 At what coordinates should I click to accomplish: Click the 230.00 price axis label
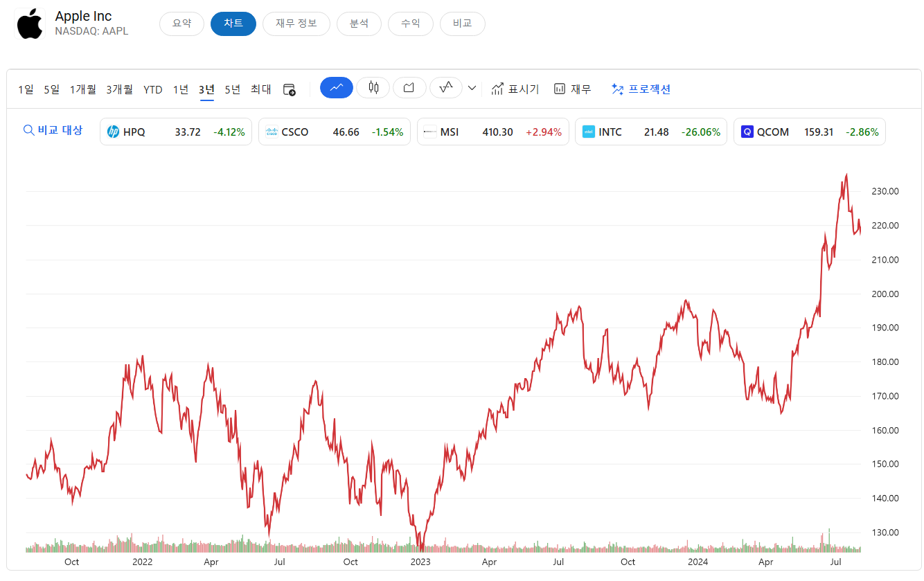[885, 191]
